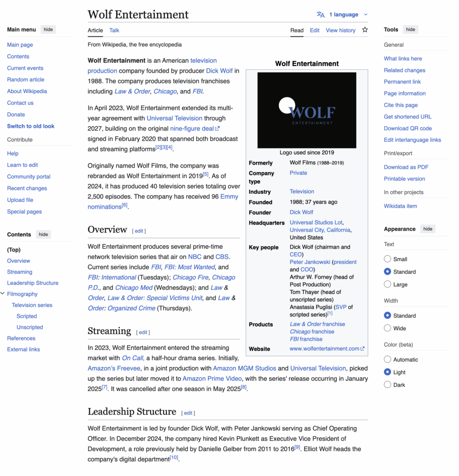Open Printable version link
Screen dimensions: 459x476
[404, 179]
